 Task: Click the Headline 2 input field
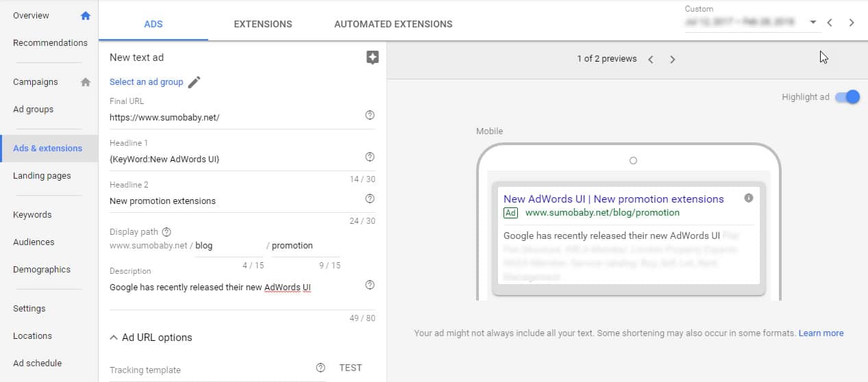tap(233, 201)
